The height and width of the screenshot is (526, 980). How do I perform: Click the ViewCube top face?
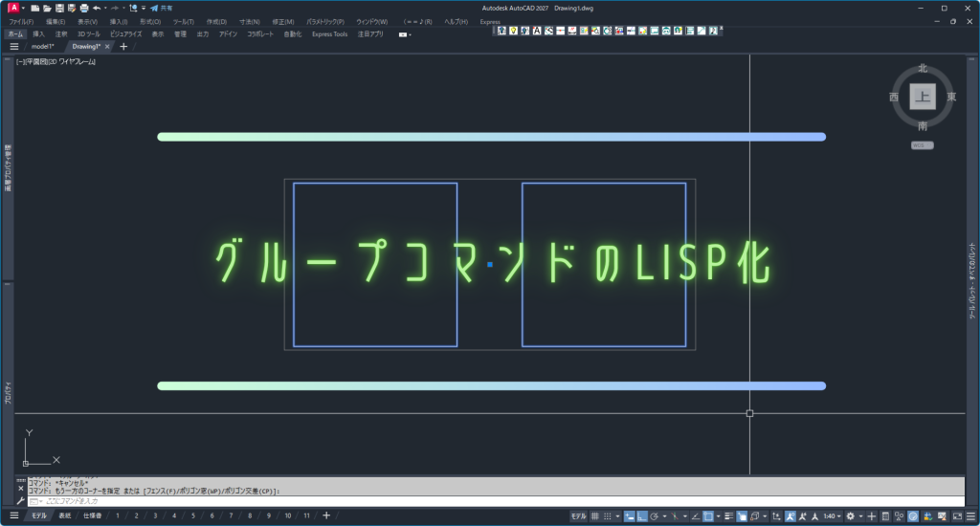click(923, 97)
